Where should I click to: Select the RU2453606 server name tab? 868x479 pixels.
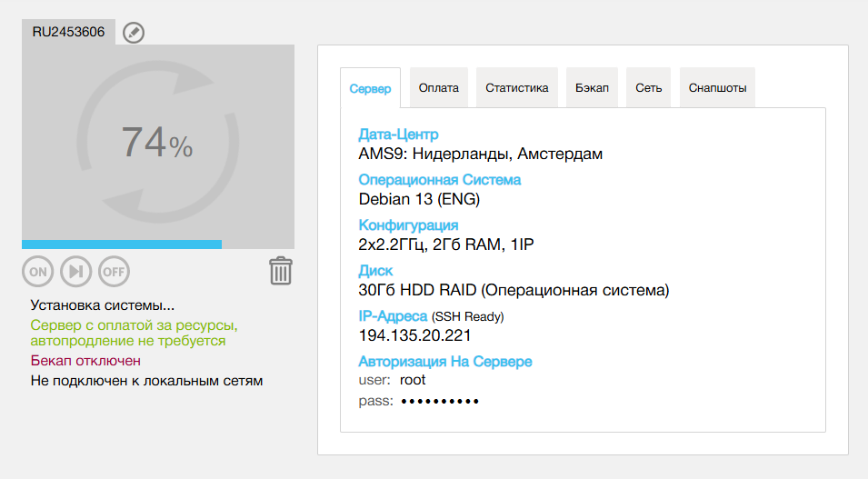[69, 32]
